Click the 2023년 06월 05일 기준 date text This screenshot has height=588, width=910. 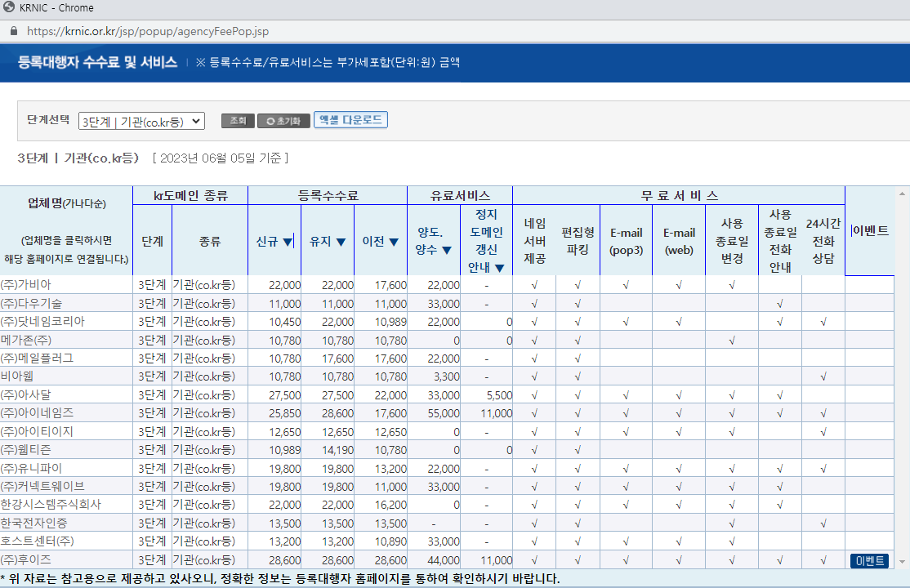pyautogui.click(x=221, y=158)
